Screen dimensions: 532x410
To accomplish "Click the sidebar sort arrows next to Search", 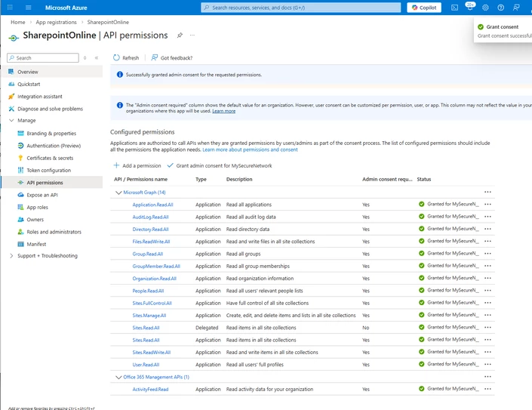I will coord(85,58).
